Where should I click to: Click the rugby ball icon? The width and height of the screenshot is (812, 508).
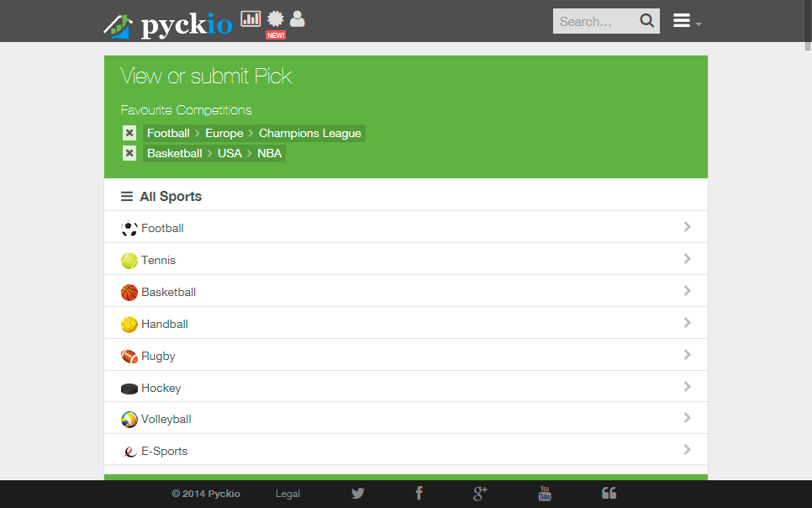click(129, 356)
